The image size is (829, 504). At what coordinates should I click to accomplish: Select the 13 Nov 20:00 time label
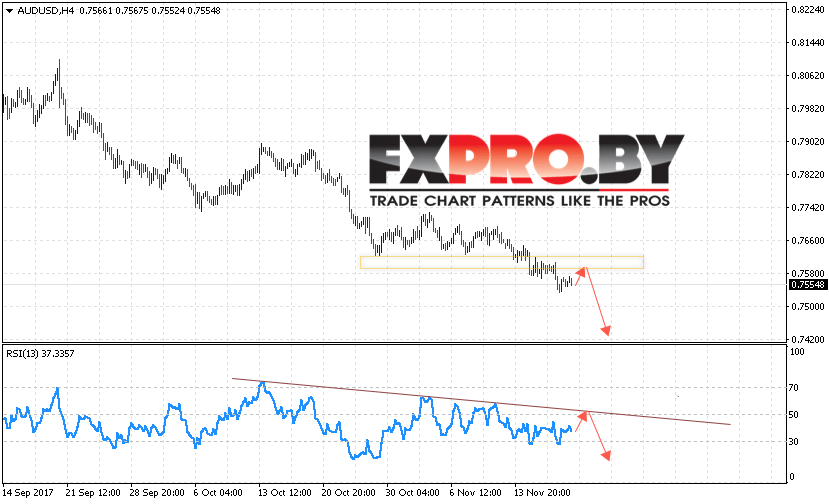[542, 492]
